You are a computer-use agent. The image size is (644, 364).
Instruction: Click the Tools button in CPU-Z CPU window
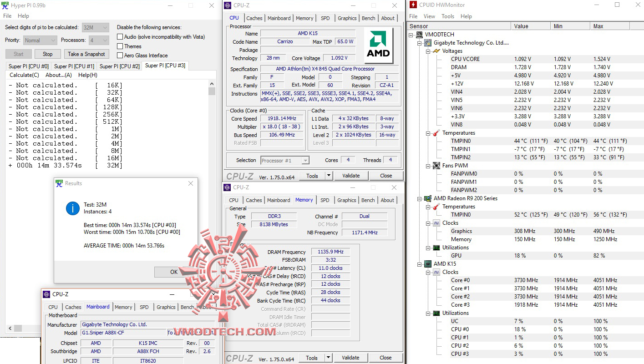312,176
